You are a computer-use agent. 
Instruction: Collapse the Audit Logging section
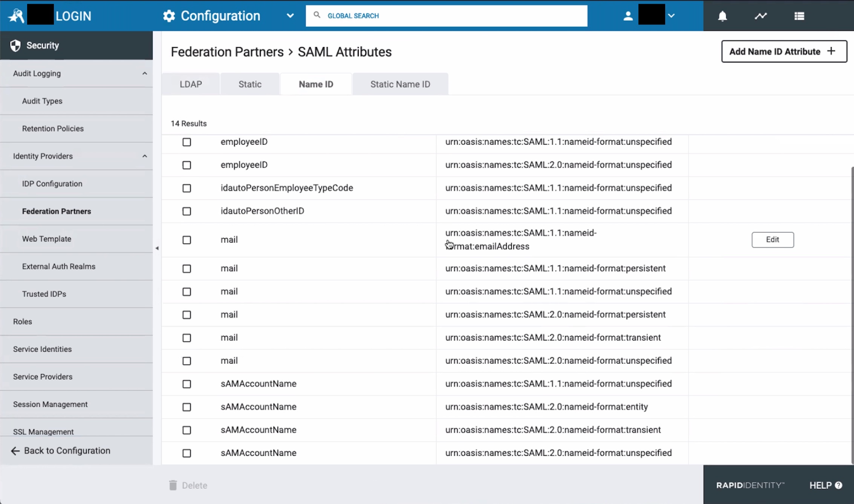145,73
